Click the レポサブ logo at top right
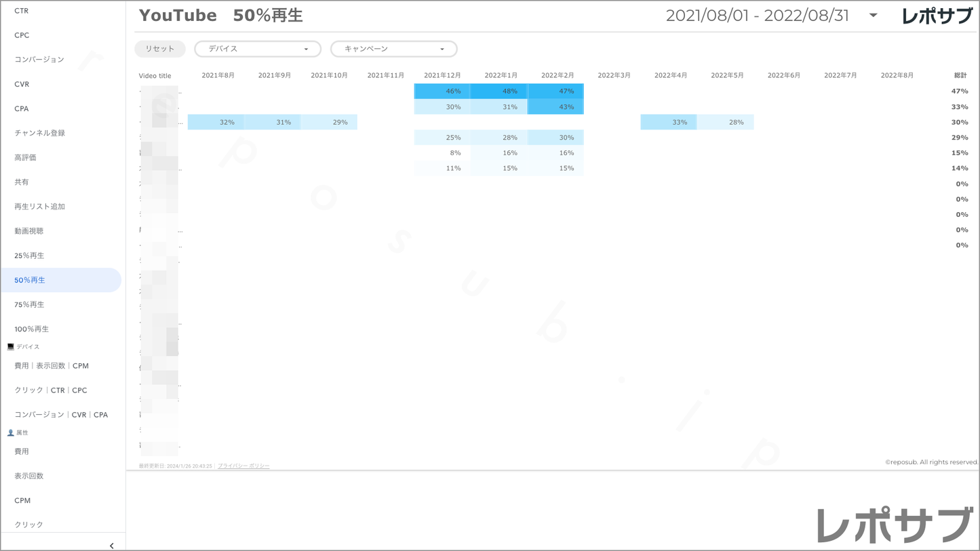 937,16
